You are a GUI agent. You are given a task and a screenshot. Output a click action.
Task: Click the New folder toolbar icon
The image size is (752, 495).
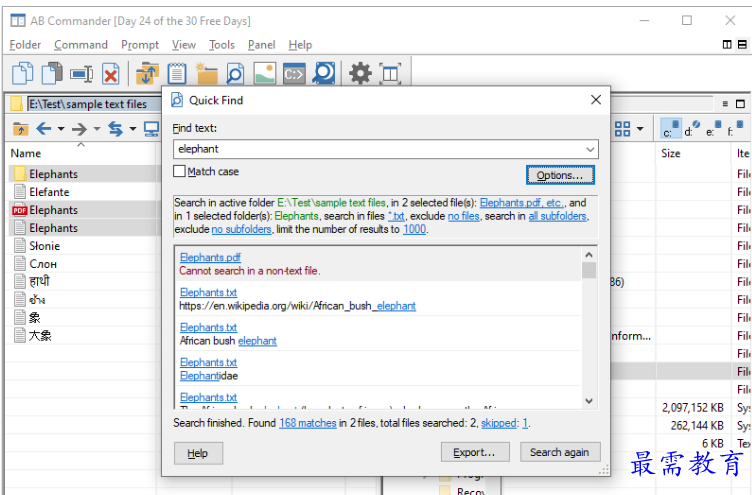click(206, 73)
